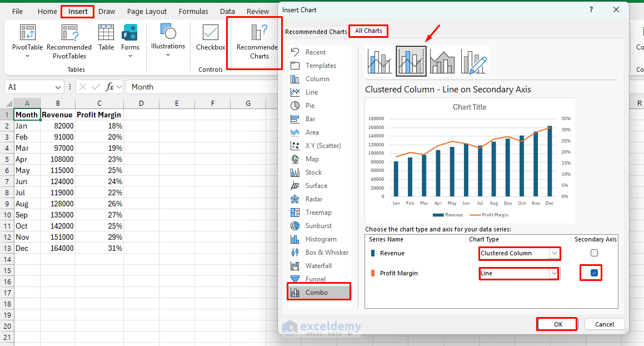Open Insert Chart dialog help
Screen dimensions: 644x346
(591, 9)
